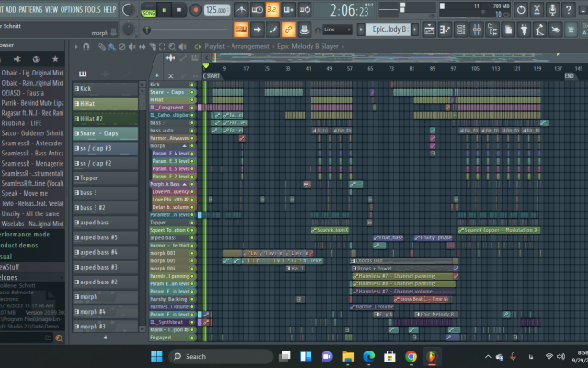Click the tempo 125.000 field
The image size is (588, 368).
pos(217,10)
